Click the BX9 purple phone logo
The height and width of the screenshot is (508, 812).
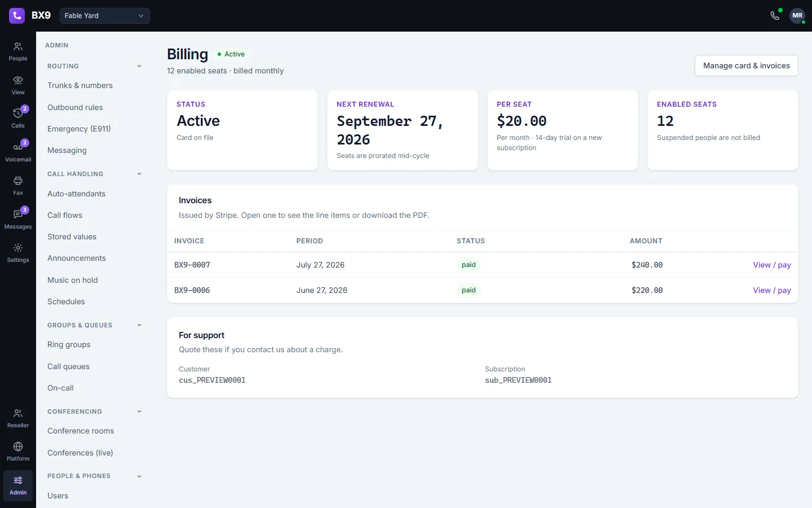coord(17,16)
